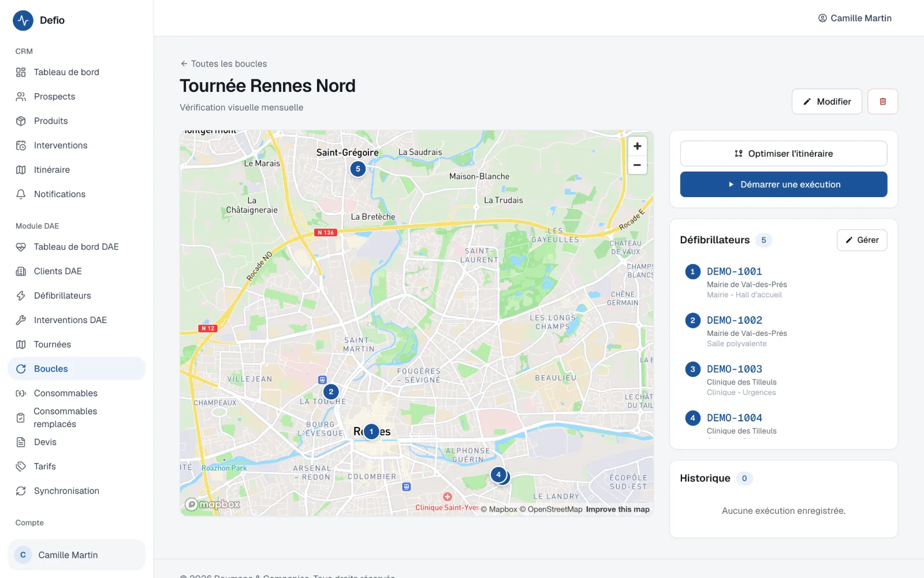Image resolution: width=924 pixels, height=578 pixels.
Task: Click Optimiser l'itinéraire button
Action: point(783,154)
